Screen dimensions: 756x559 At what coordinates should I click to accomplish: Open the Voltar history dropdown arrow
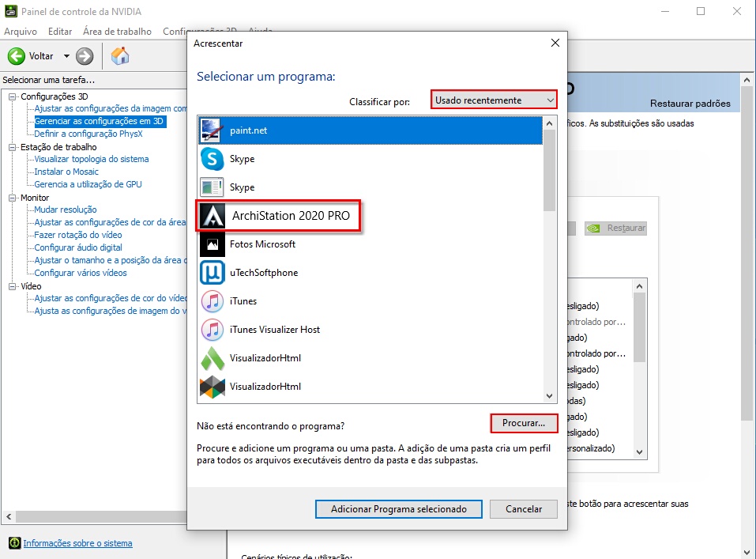[66, 56]
